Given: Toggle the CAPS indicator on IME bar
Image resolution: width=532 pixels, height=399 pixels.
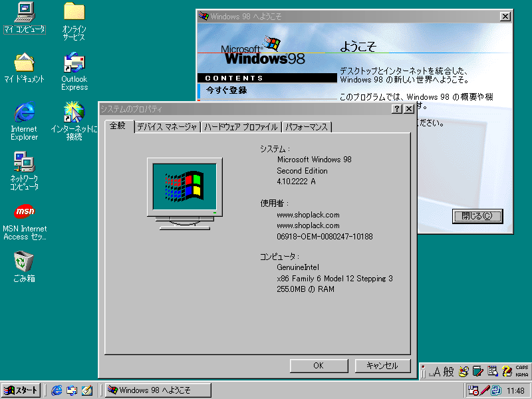Looking at the screenshot, I should pyautogui.click(x=522, y=368).
